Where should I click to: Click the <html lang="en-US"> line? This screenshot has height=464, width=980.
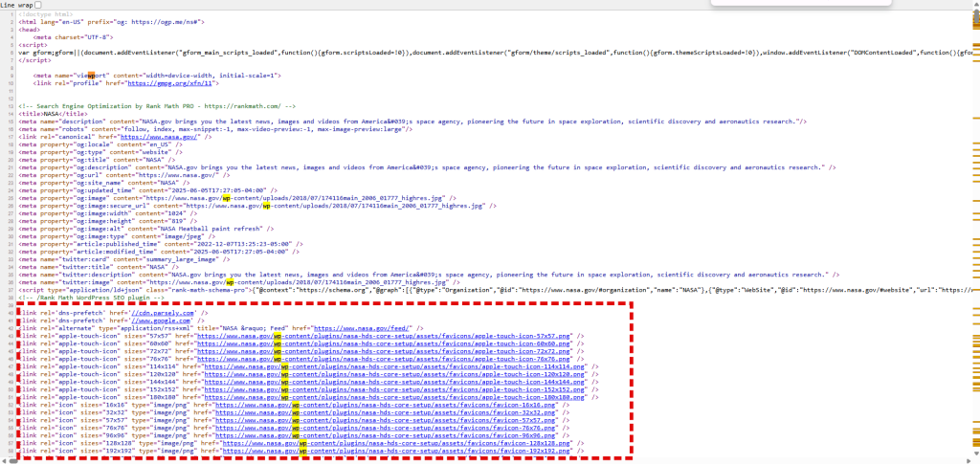111,21
